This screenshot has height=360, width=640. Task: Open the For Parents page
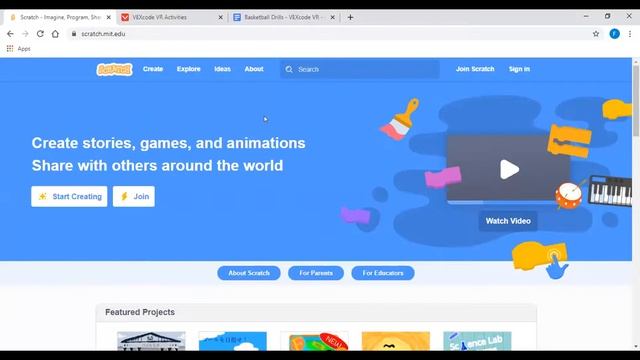(x=316, y=273)
